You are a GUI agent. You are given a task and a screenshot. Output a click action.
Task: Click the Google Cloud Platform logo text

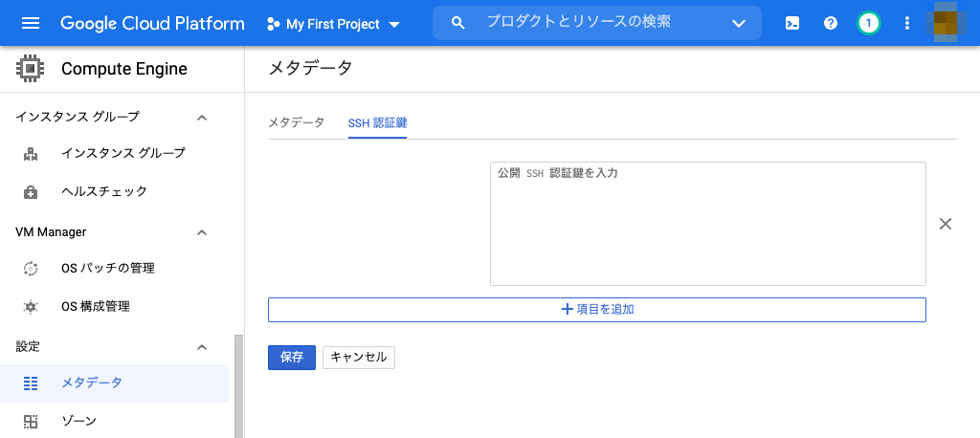click(x=152, y=24)
